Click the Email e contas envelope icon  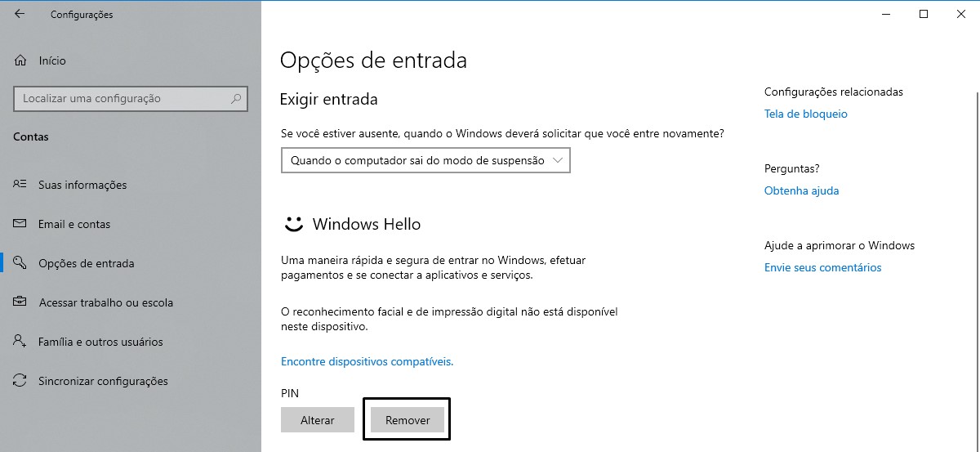tap(20, 224)
